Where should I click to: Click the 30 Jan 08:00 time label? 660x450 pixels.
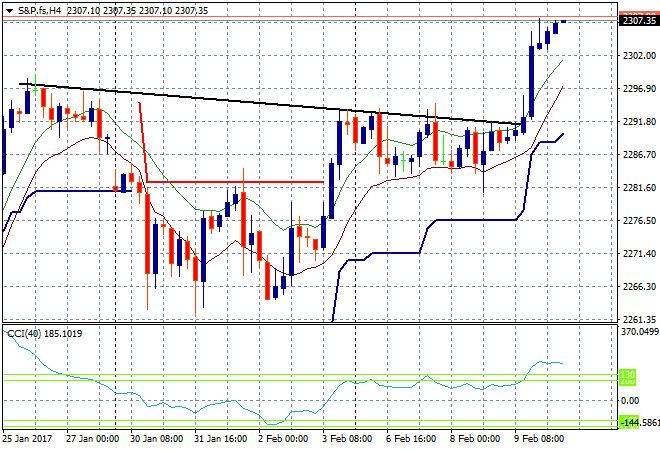coord(157,439)
